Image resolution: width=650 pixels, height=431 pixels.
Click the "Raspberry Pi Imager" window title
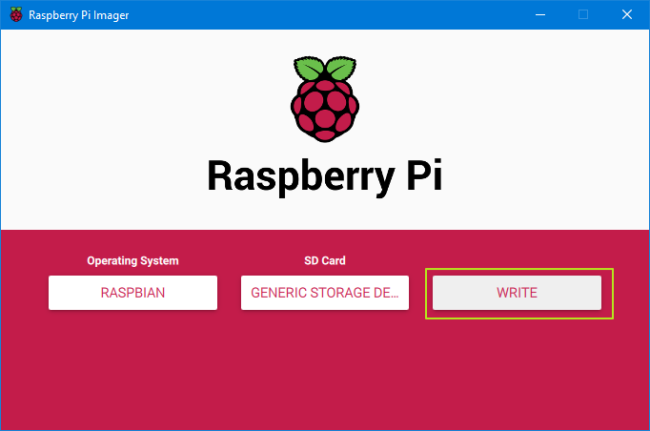[79, 15]
